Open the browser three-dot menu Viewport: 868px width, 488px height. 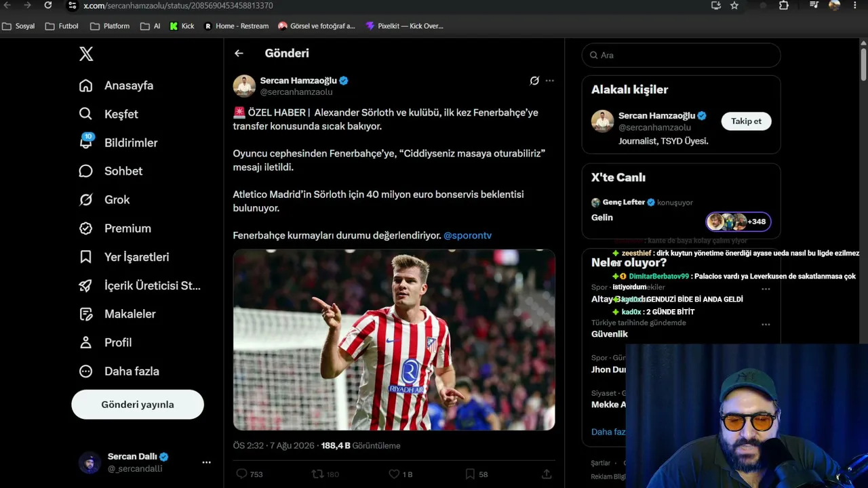[x=854, y=5]
